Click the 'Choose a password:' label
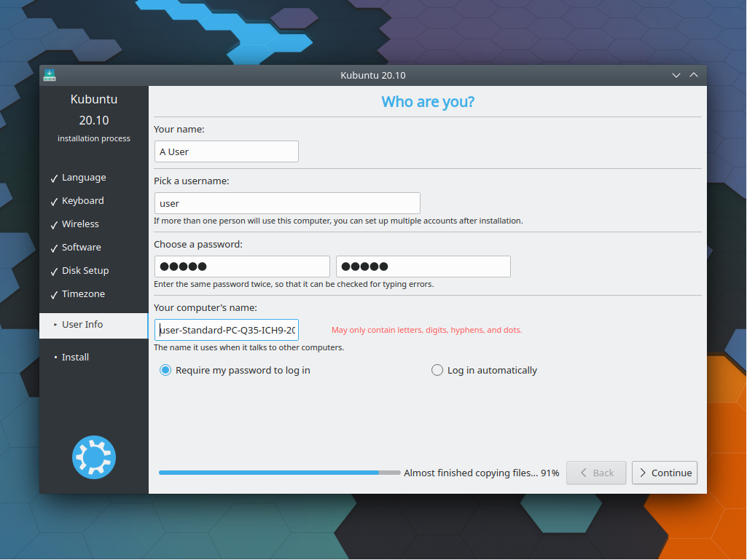Screen dimensions: 747x560 coord(198,244)
